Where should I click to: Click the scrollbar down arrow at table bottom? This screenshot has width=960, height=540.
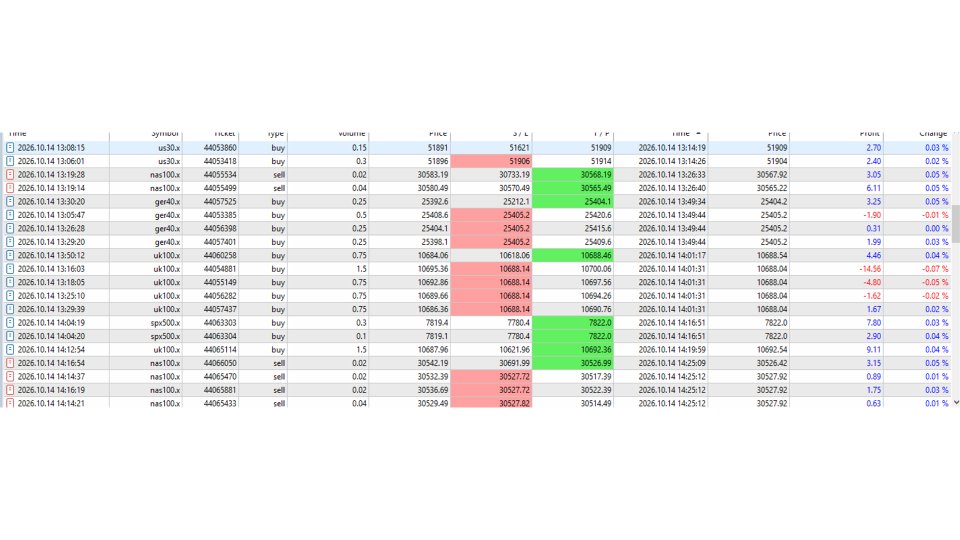click(x=956, y=402)
